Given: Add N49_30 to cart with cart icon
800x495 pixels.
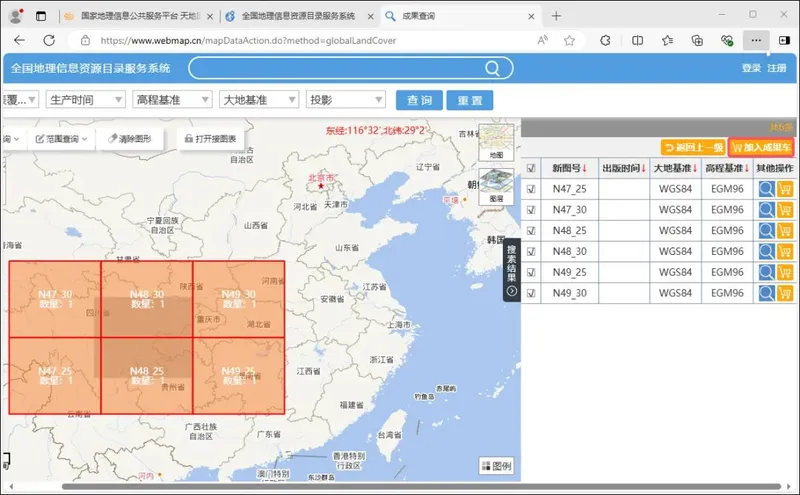Looking at the screenshot, I should 785,293.
